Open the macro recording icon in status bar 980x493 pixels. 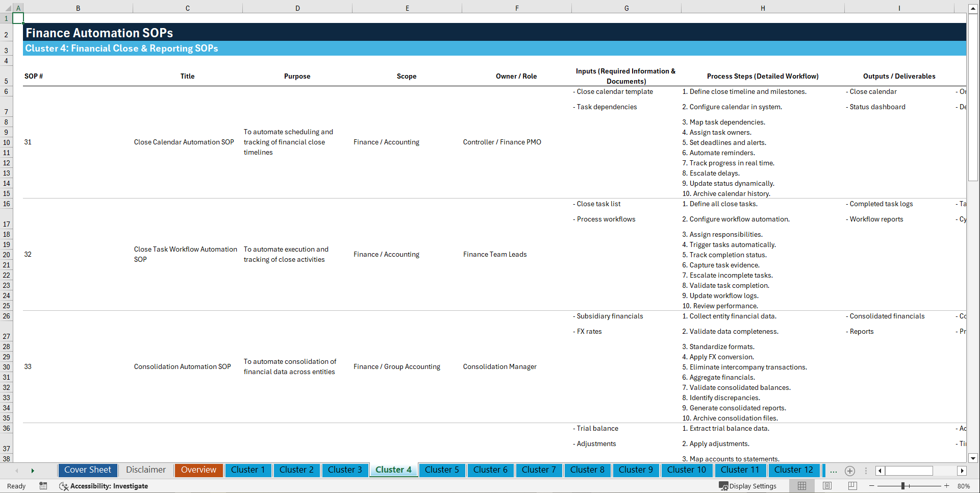(x=43, y=486)
